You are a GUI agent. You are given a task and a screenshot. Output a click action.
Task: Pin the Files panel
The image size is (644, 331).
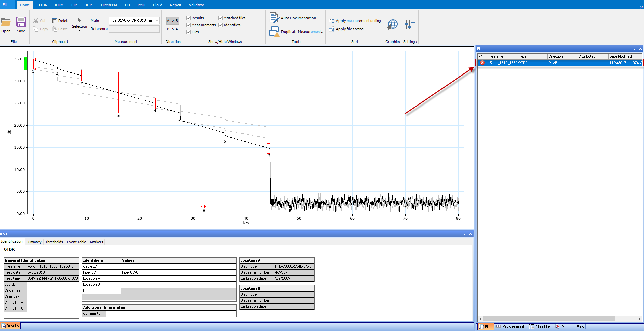point(634,49)
